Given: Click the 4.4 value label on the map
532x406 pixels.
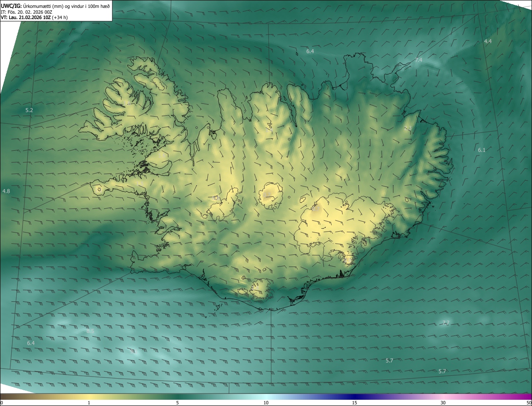Looking at the screenshot, I should coord(488,41).
